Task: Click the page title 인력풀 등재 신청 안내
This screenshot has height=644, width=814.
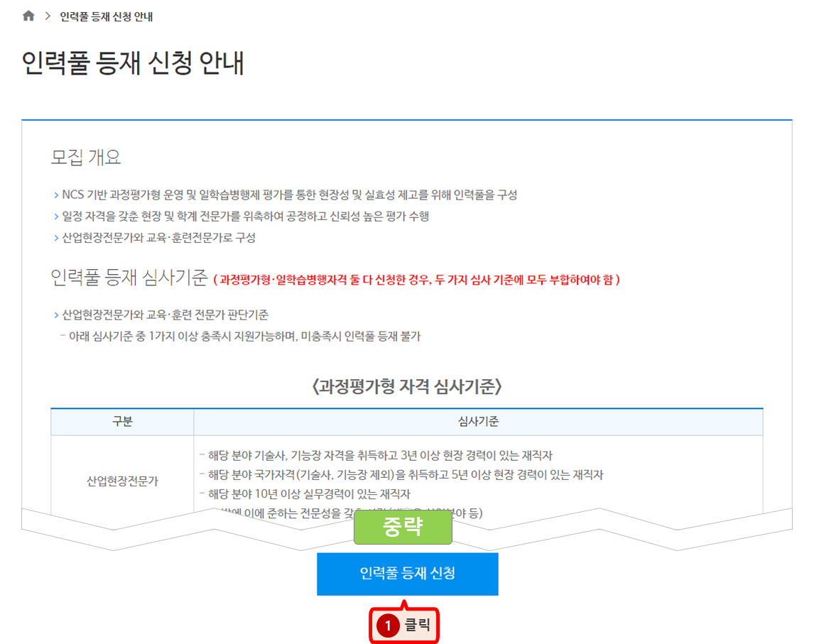Action: tap(133, 63)
